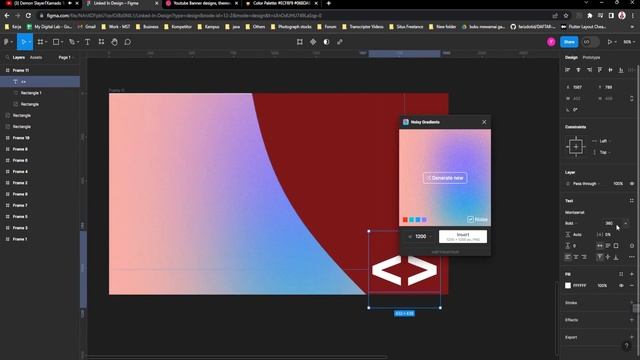Click the Edit object icon in toolbar

pos(300,42)
